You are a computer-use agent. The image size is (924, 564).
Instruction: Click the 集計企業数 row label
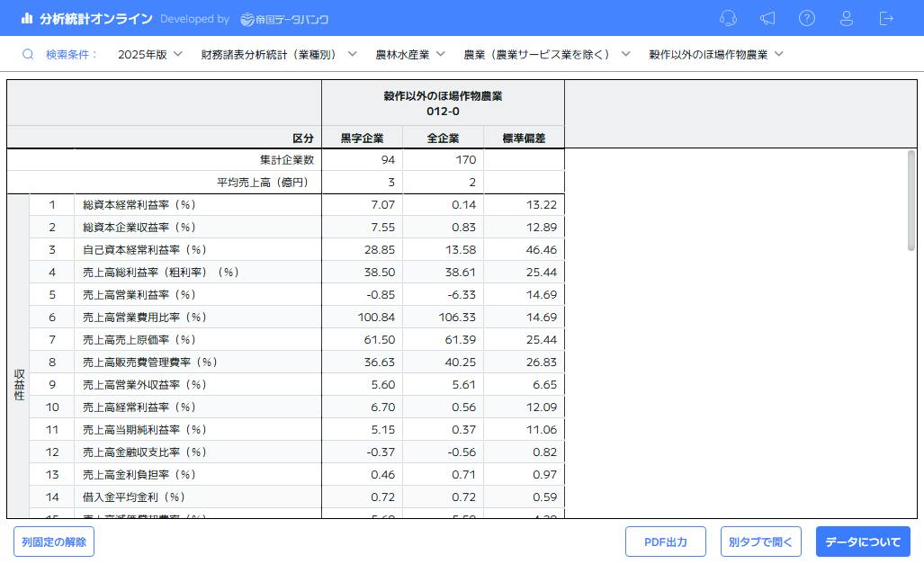pyautogui.click(x=287, y=160)
